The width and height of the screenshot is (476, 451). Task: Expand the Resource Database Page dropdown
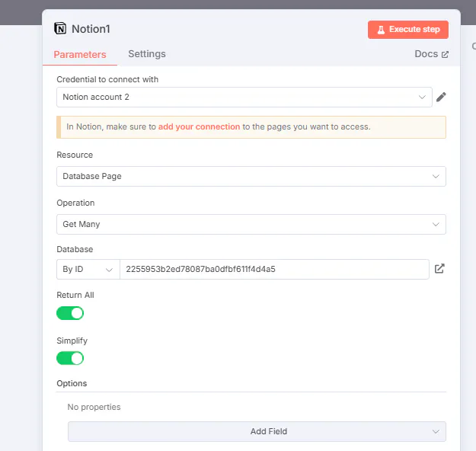pyautogui.click(x=251, y=176)
